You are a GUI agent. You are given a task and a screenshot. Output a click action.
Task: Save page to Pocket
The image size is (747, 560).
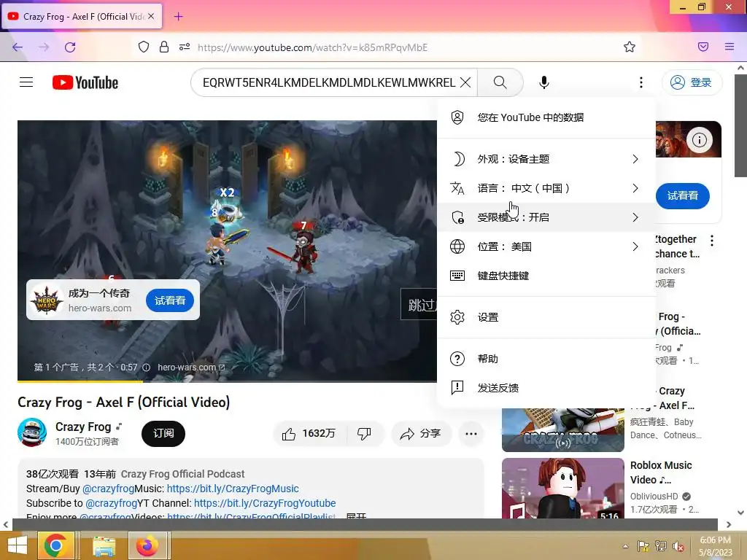[x=703, y=47]
